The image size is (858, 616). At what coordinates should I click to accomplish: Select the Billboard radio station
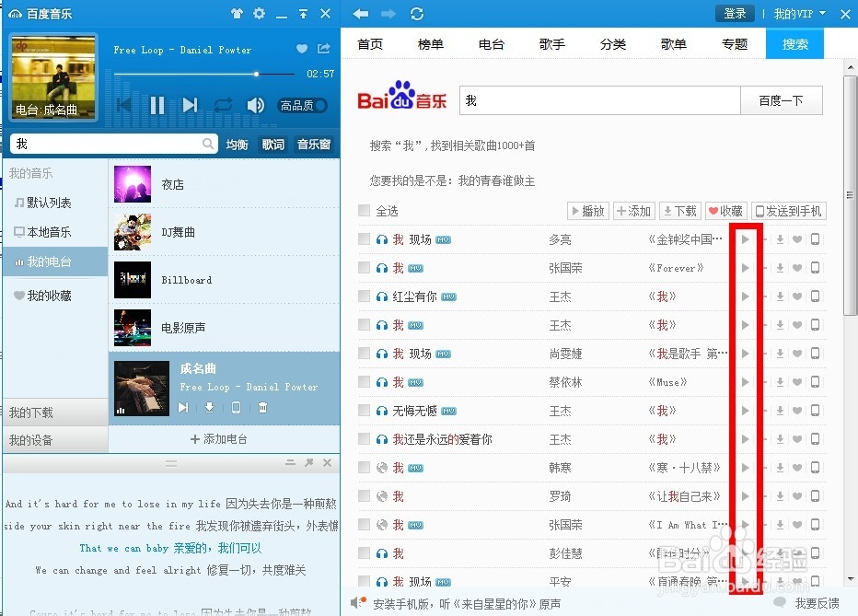tap(225, 280)
